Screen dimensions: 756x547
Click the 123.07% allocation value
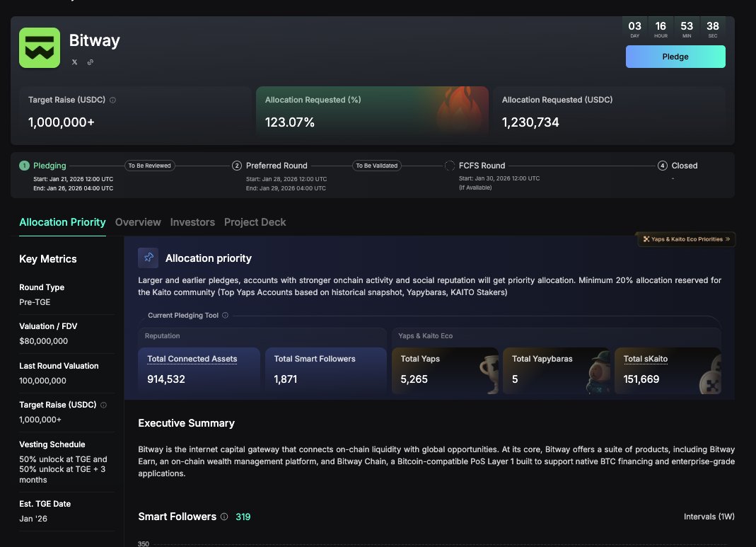290,122
